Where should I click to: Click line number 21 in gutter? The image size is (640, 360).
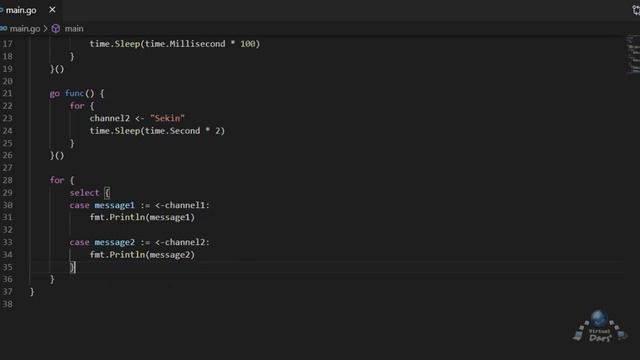7,93
